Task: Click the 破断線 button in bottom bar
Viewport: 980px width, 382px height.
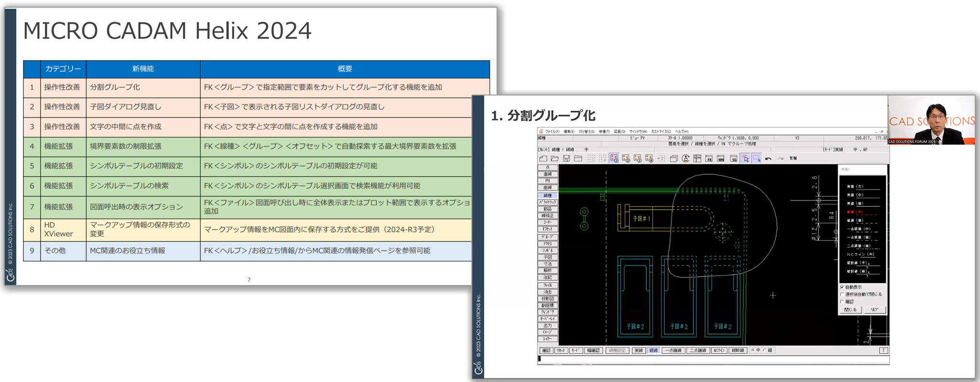Action: point(738,350)
